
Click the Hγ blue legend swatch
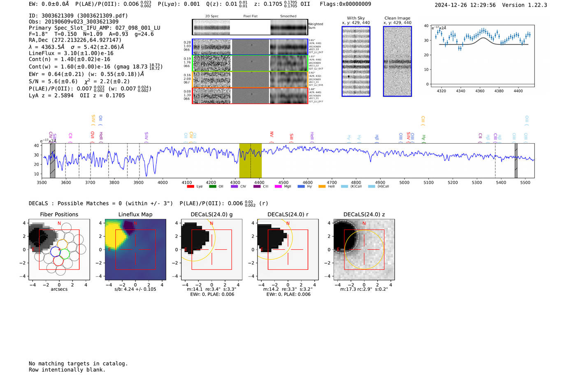tap(301, 186)
